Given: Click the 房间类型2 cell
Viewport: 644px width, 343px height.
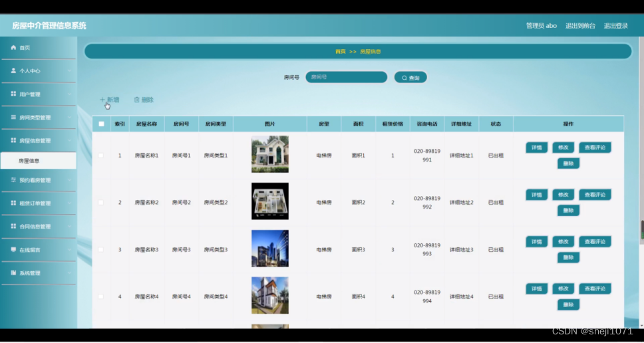Looking at the screenshot, I should click(216, 202).
